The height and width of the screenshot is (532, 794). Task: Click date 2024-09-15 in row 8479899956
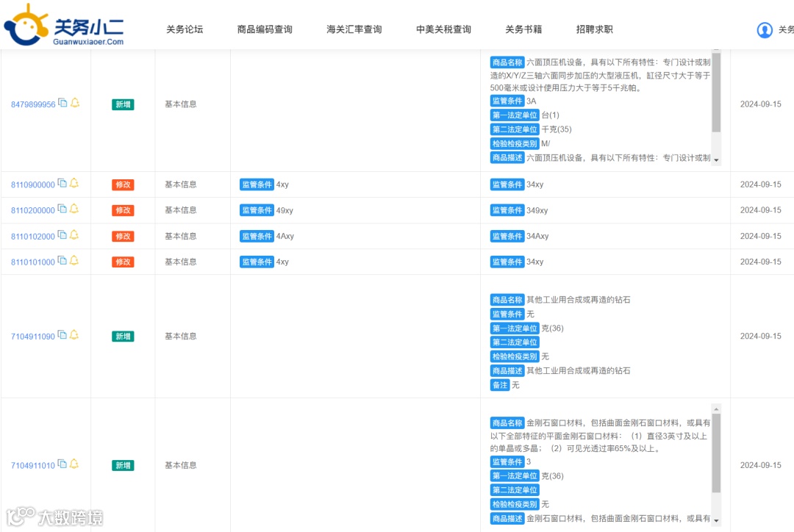click(761, 104)
